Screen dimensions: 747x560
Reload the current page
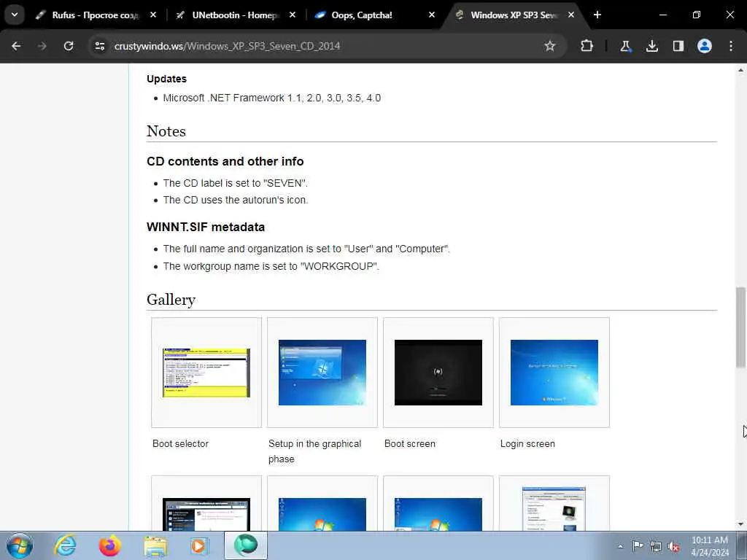pyautogui.click(x=69, y=46)
